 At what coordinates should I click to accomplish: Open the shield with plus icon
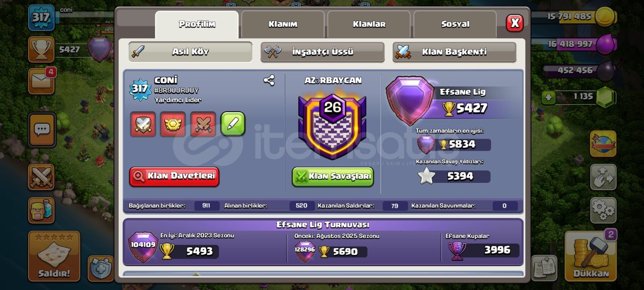[100, 267]
